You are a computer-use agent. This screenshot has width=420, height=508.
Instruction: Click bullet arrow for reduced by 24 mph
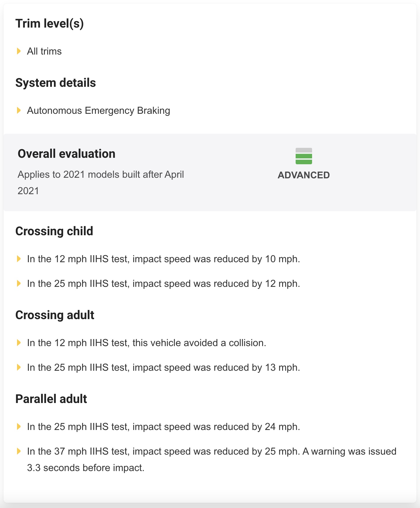pyautogui.click(x=19, y=427)
